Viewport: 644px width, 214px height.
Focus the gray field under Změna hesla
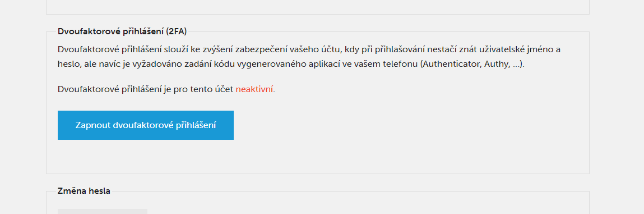(x=102, y=211)
